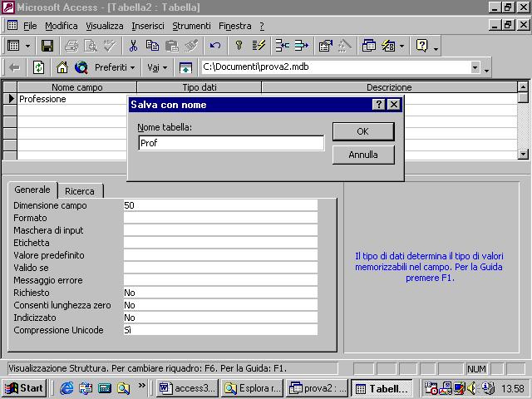This screenshot has height=399, width=532.
Task: Click the Primary Key icon
Action: 239,46
